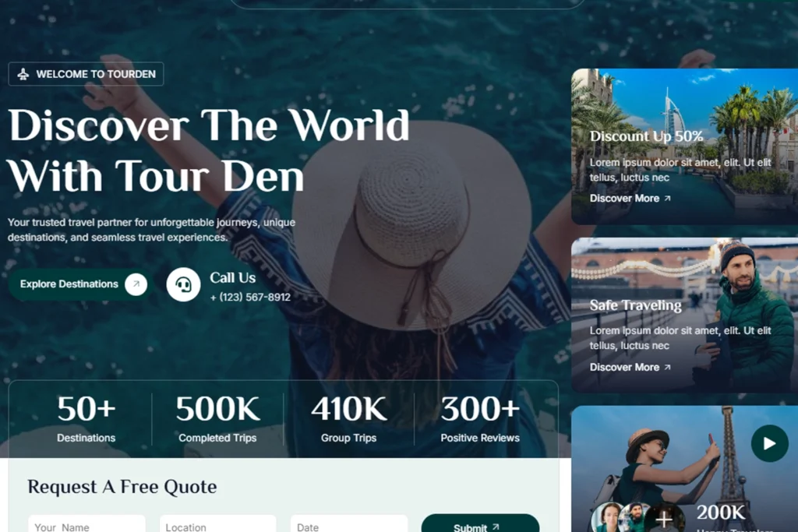Click the arrow circle on Explore Destinations

136,284
